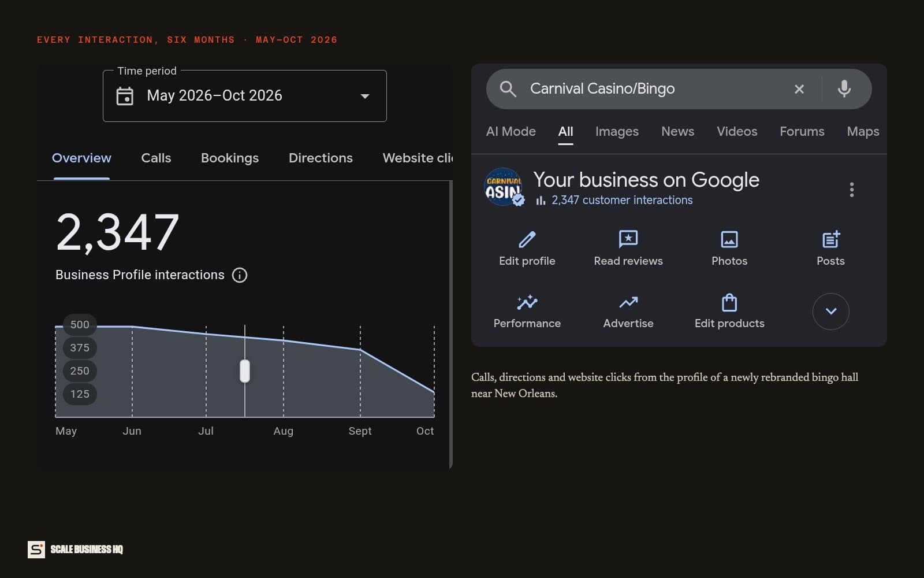
Task: Switch to the Overview tab
Action: point(81,158)
